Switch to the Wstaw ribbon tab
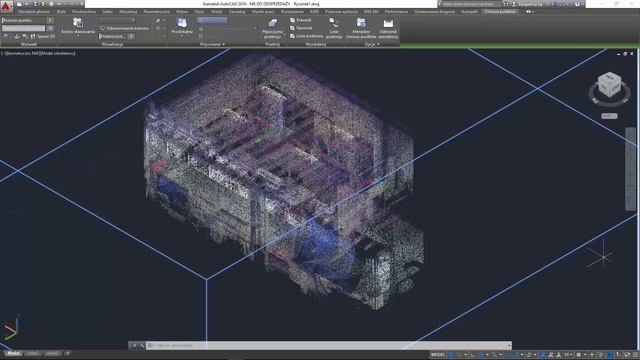Screen dimensions: 640x360 tap(182, 12)
